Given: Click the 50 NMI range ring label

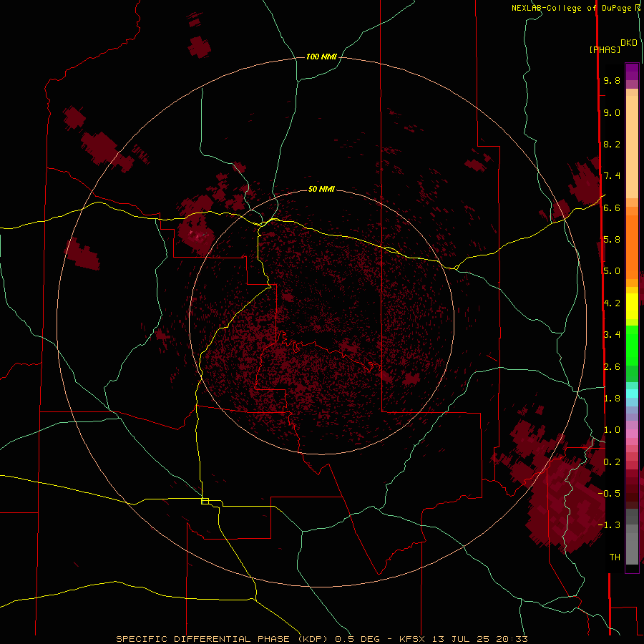Looking at the screenshot, I should pos(321,189).
